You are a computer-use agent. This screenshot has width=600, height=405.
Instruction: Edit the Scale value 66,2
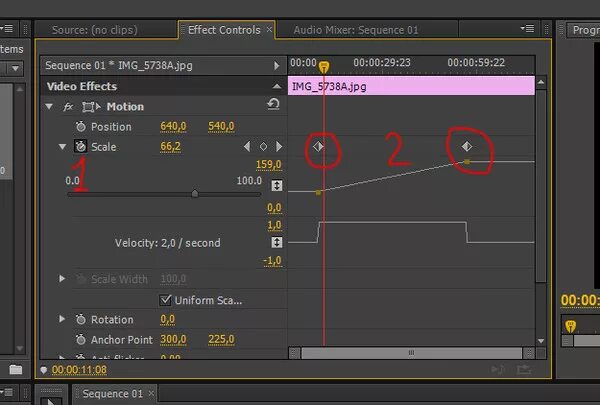170,146
